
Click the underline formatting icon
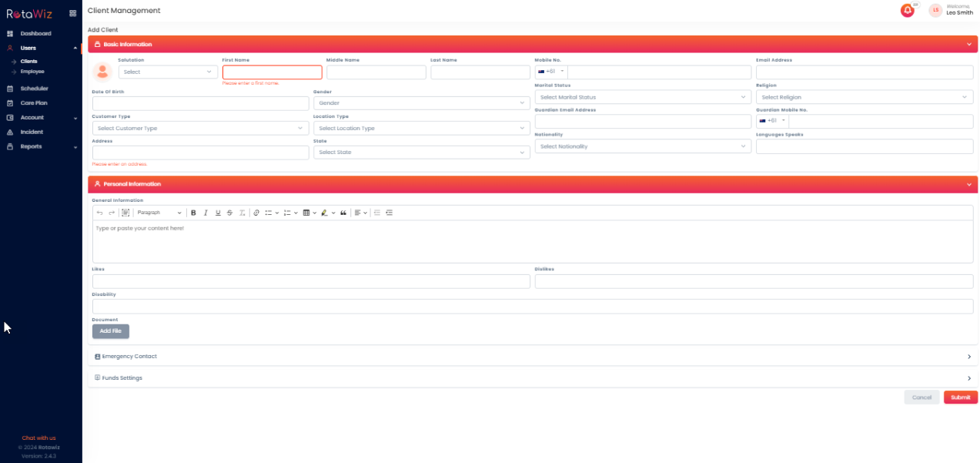[x=218, y=213]
